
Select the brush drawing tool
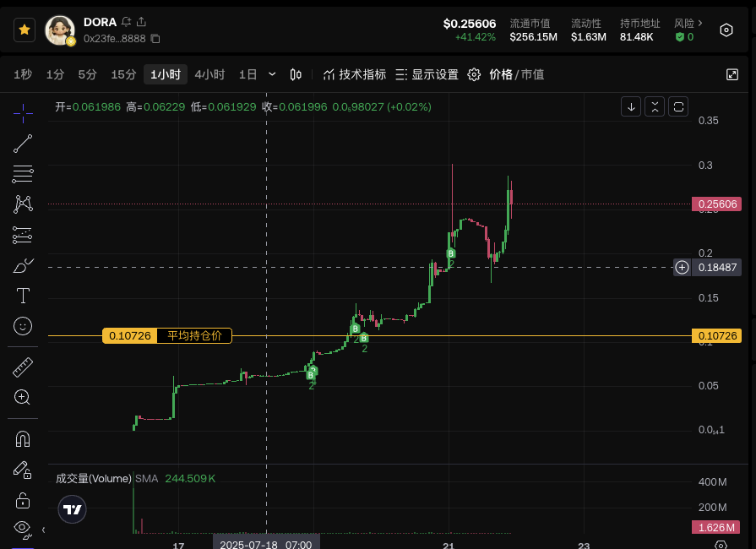tap(23, 265)
